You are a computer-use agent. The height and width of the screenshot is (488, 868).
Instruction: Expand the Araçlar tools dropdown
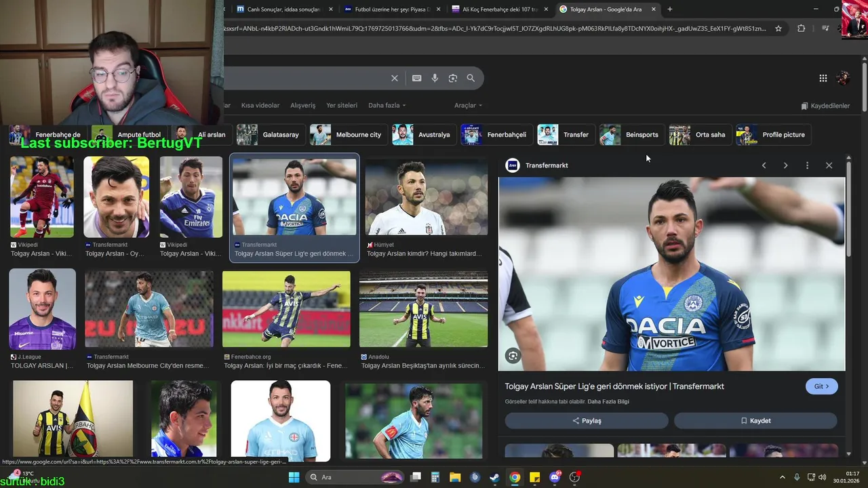(468, 106)
